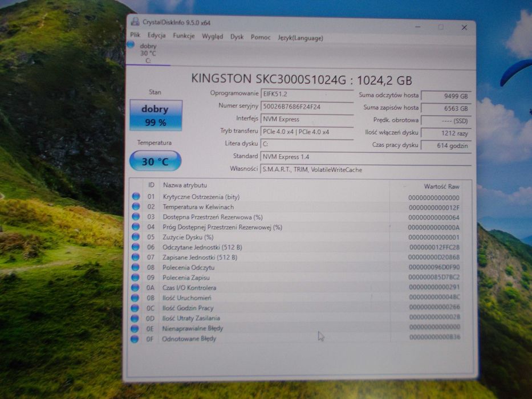Image resolution: width=532 pixels, height=399 pixels.
Task: Click the status orb for Dostępna Przestrzeń Rezerwowa row
Action: coord(136,217)
